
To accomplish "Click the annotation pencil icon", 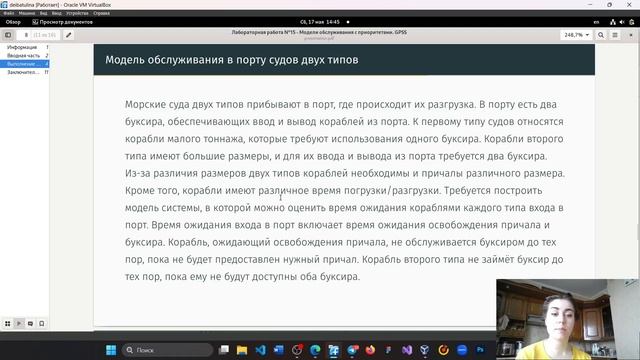I will pyautogui.click(x=69, y=35).
